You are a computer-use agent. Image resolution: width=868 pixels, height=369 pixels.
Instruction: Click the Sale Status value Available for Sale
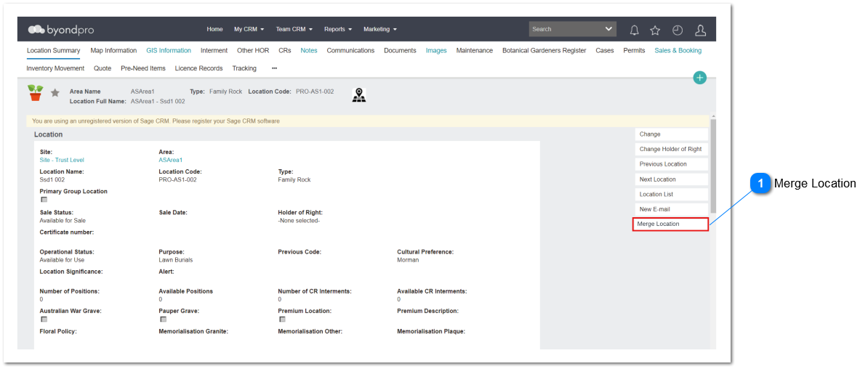click(63, 220)
